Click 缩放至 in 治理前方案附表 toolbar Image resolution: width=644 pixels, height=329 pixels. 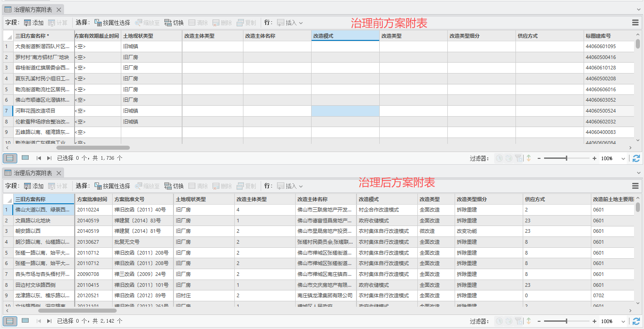(x=147, y=23)
